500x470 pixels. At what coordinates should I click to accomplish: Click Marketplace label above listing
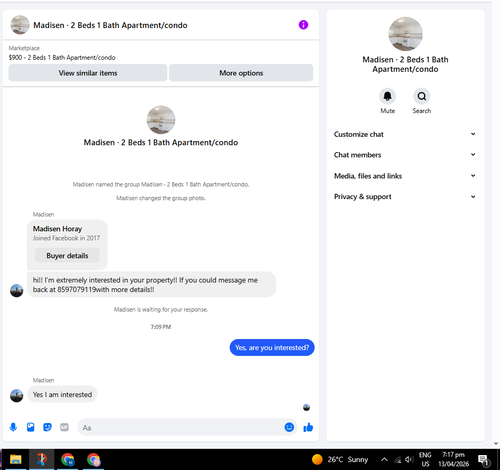coord(24,48)
